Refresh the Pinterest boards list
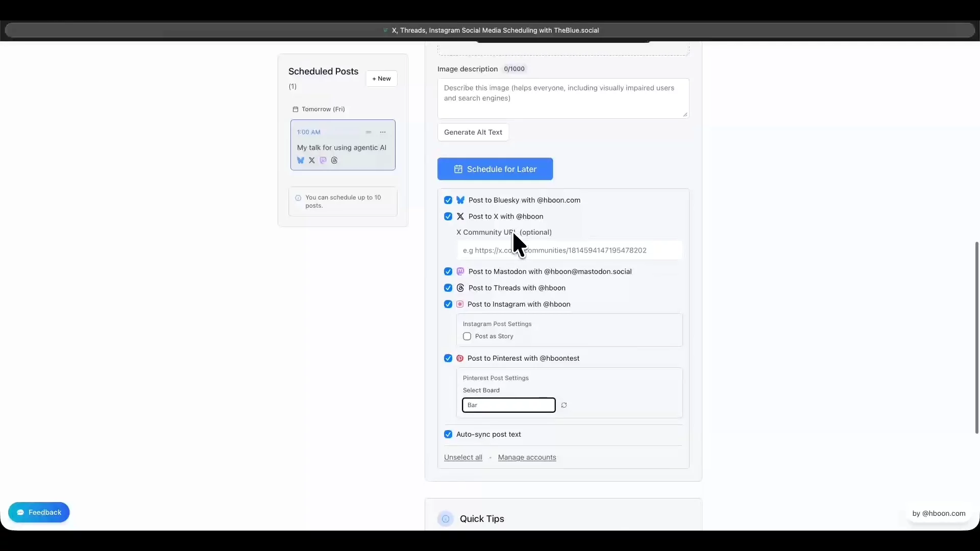 [564, 405]
